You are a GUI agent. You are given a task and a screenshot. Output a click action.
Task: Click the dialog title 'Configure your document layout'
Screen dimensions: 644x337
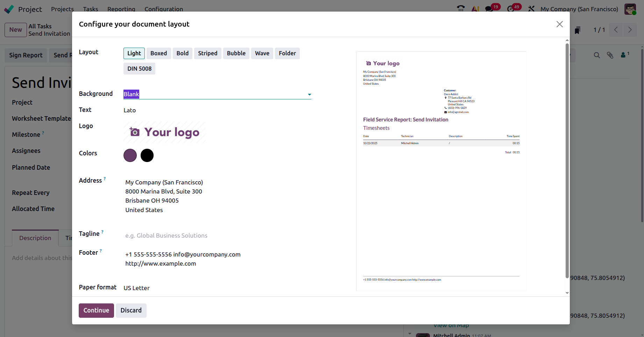pos(134,24)
